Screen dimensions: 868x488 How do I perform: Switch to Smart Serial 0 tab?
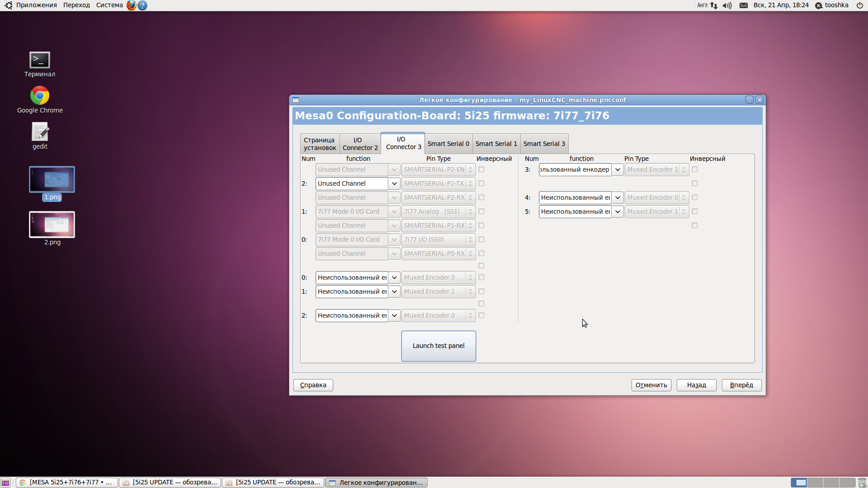coord(448,144)
